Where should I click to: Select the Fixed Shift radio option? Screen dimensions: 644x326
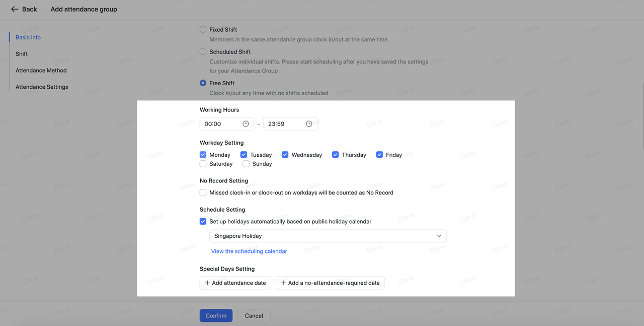tap(203, 30)
